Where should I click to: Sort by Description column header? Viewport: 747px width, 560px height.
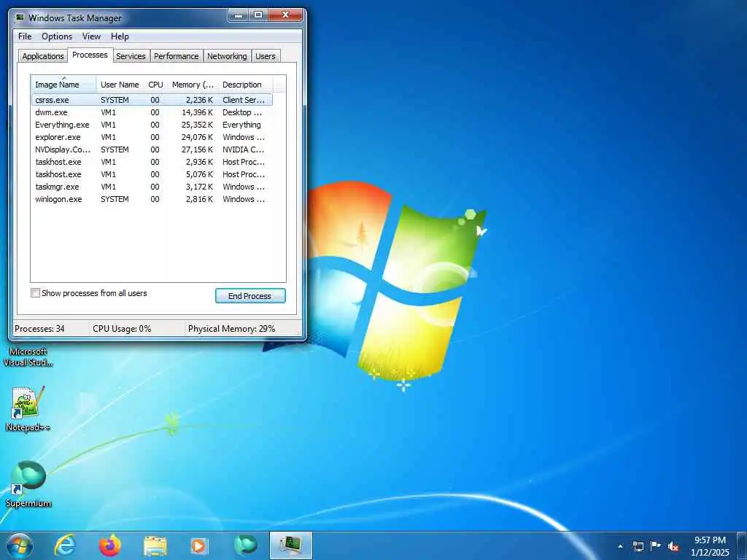point(245,85)
